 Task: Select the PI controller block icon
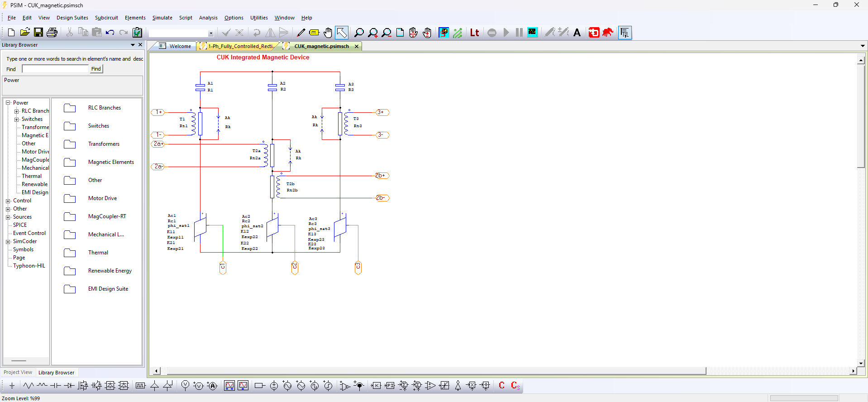(390, 386)
